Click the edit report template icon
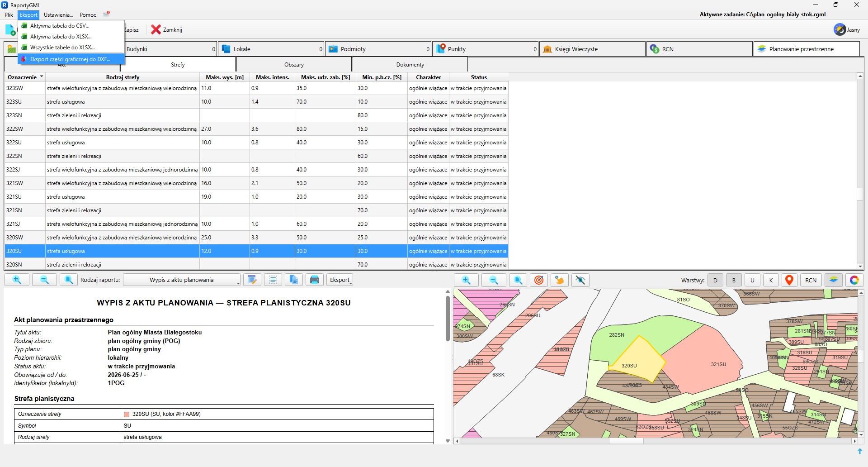Image resolution: width=868 pixels, height=467 pixels. point(252,280)
